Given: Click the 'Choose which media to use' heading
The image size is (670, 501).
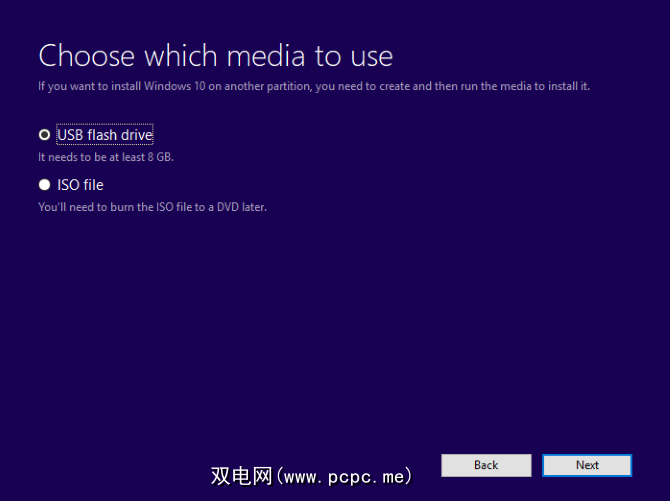Looking at the screenshot, I should click(215, 56).
